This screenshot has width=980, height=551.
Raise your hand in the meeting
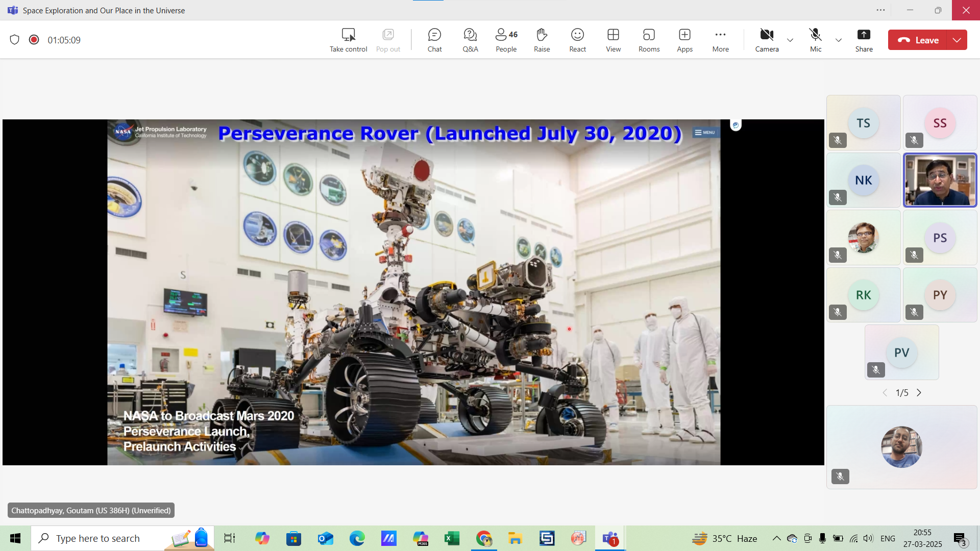click(542, 40)
